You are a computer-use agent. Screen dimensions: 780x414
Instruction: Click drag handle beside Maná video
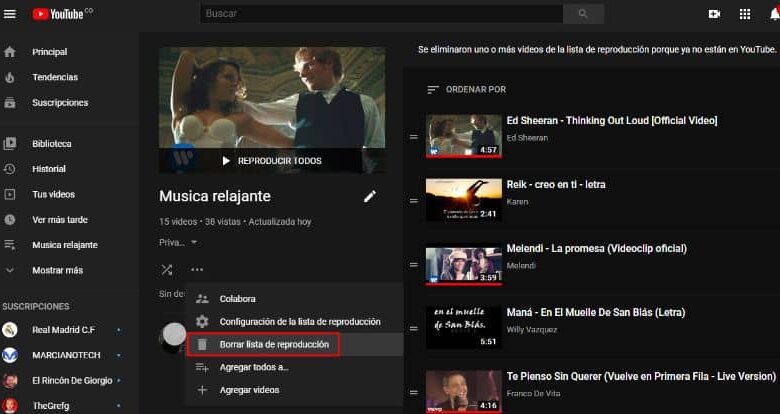point(413,328)
